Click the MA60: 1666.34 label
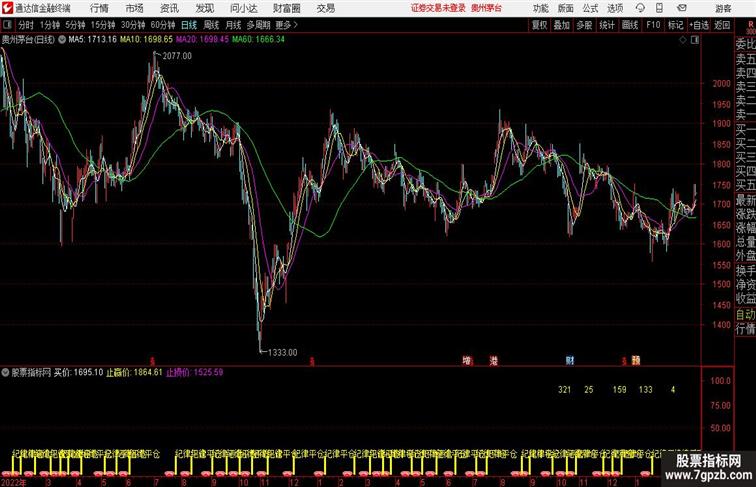Viewport: 756px width, 487px height. 258,40
